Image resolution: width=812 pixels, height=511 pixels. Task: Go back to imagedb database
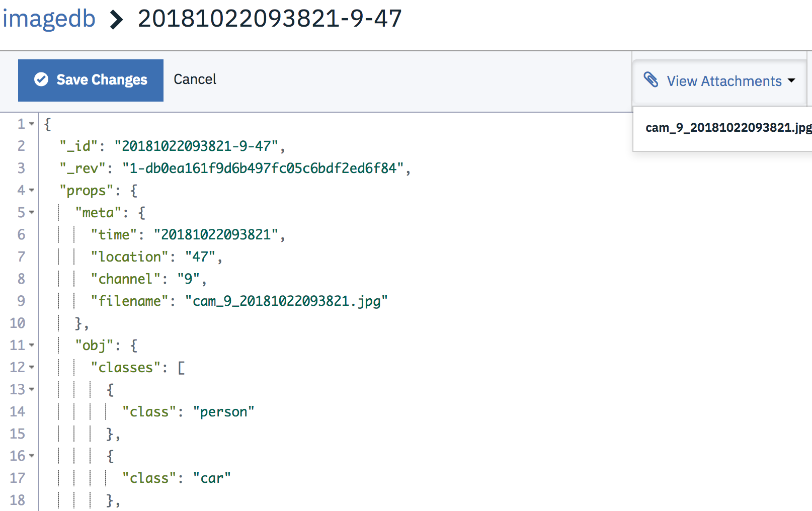(49, 19)
